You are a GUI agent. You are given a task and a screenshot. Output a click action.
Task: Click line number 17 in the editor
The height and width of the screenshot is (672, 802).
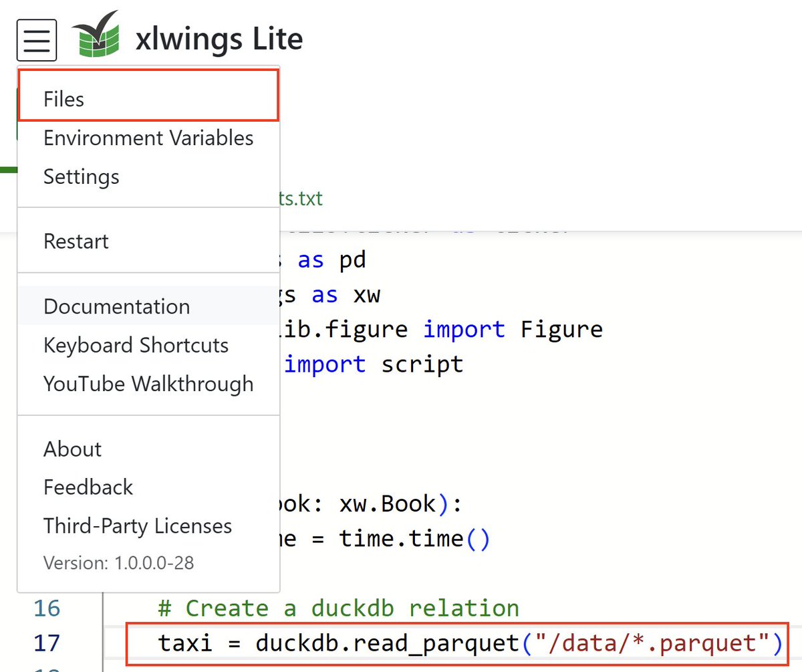tap(46, 643)
